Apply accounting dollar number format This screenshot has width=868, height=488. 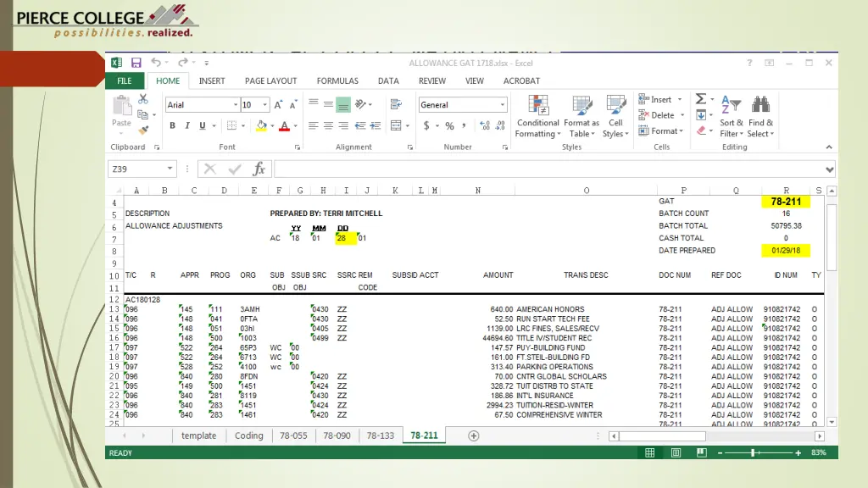[x=426, y=125]
